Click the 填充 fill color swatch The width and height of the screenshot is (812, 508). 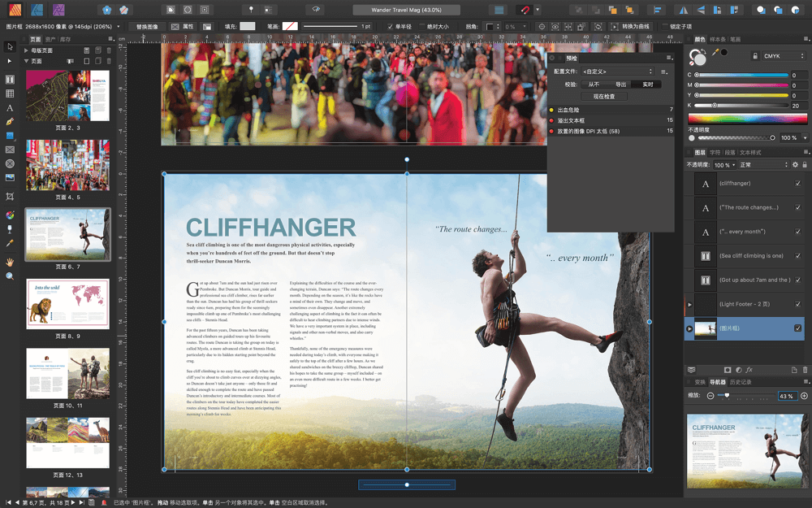coord(248,26)
